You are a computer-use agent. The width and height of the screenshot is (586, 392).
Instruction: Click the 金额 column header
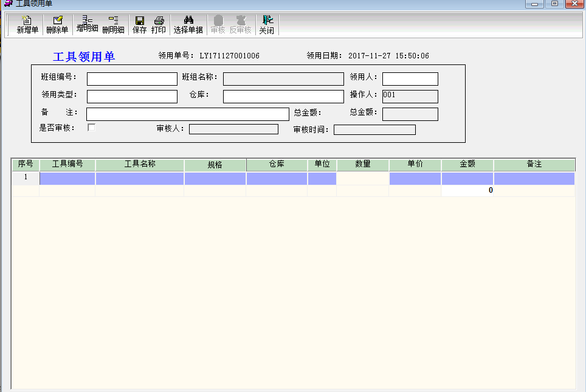[x=467, y=165]
